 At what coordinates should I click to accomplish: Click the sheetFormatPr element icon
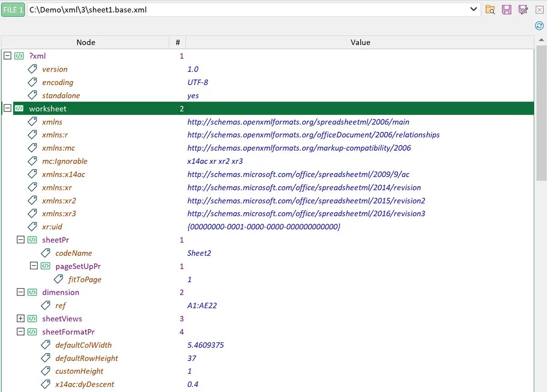point(32,332)
